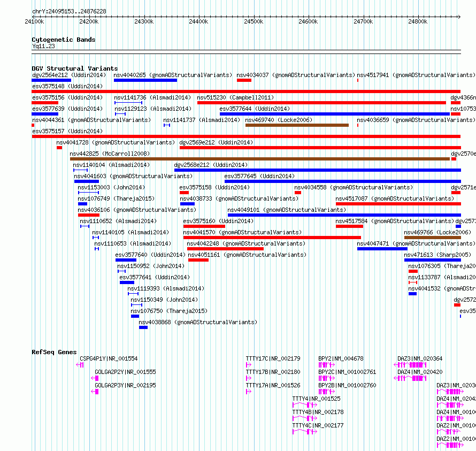Open nsv1140104 (Alsmadi2014) label
The width and height of the screenshot is (476, 451).
(x=111, y=165)
